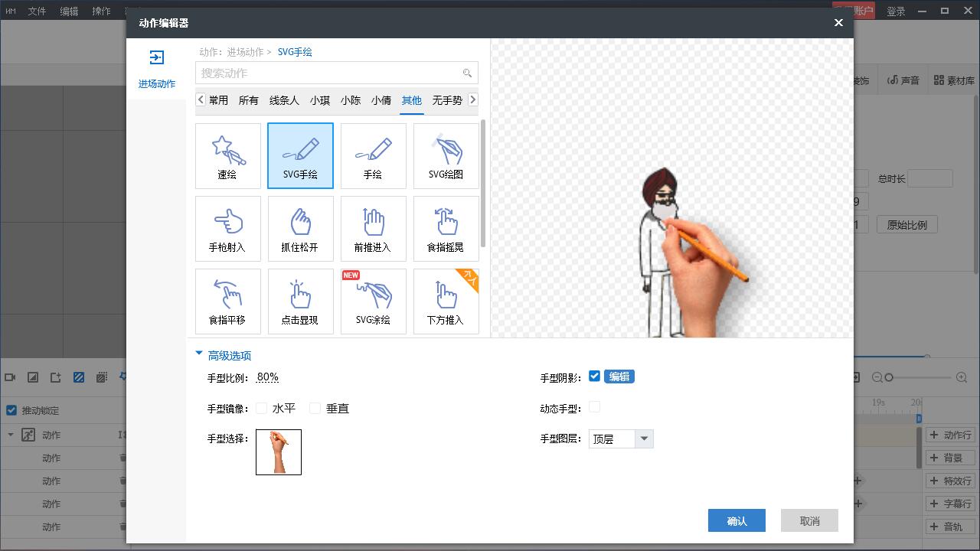Viewport: 980px width, 551px height.
Task: Select the 手绘 hand-drawing action icon
Action: (373, 155)
